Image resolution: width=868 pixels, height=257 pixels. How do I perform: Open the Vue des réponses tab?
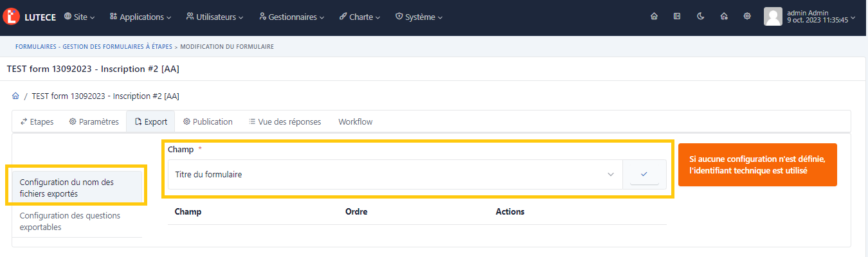click(285, 121)
